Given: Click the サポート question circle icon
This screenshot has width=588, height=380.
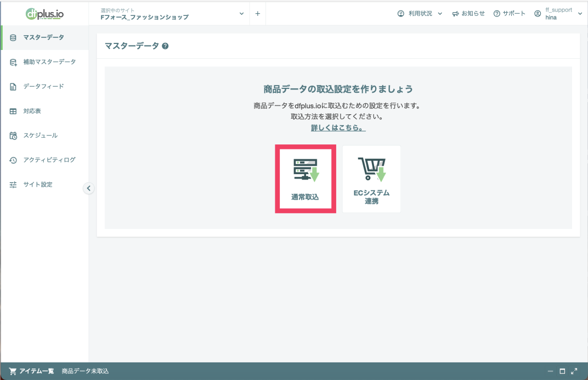Looking at the screenshot, I should (x=497, y=14).
